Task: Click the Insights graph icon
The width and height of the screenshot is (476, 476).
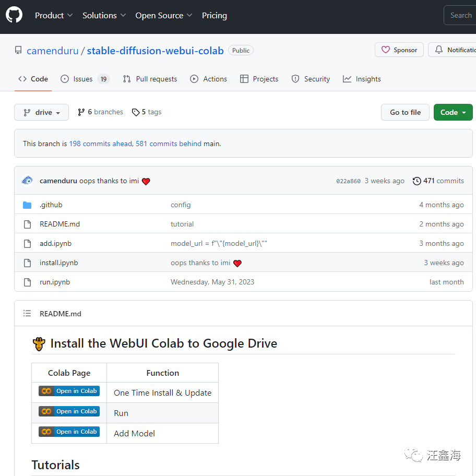Action: tap(347, 79)
